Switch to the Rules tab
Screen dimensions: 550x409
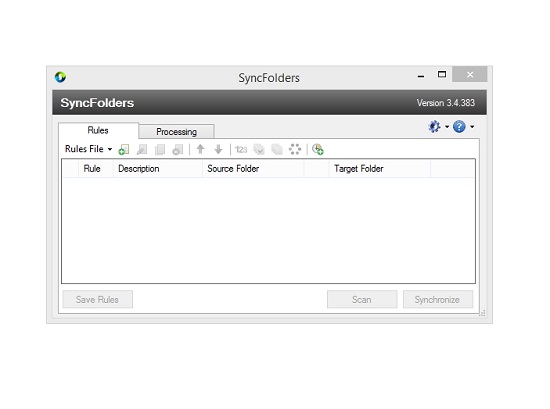[98, 130]
